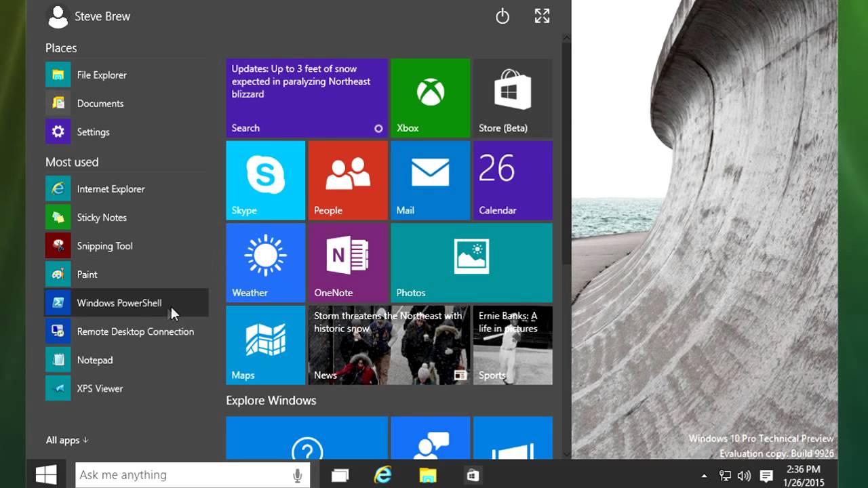Open Sports tile about Ernie Banks
Screen dimensions: 868x488
pos(513,345)
